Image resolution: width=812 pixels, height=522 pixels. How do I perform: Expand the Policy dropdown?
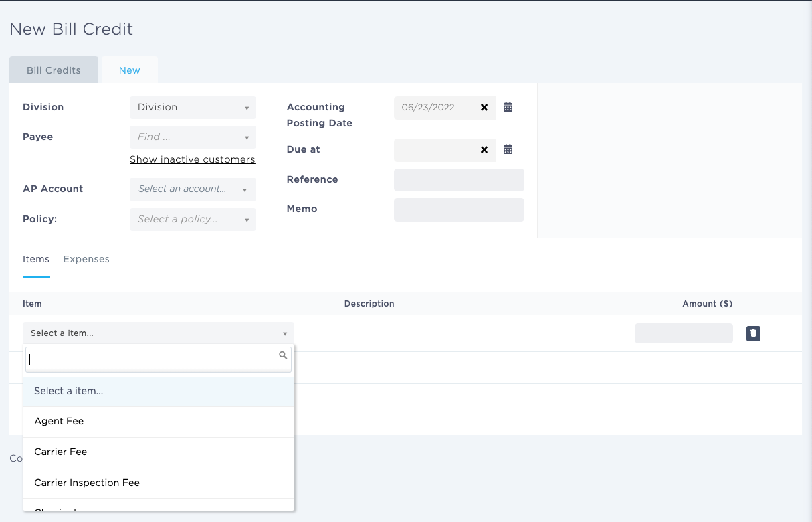point(193,219)
